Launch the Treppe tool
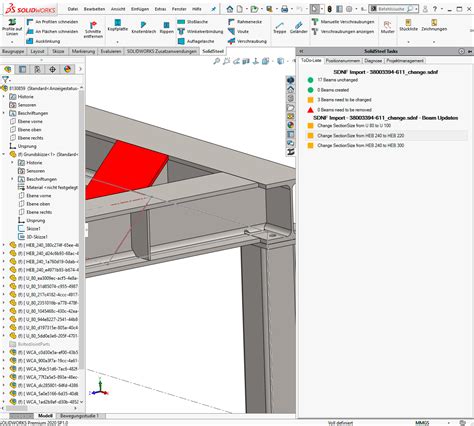This screenshot has width=474, height=426. pos(280,27)
